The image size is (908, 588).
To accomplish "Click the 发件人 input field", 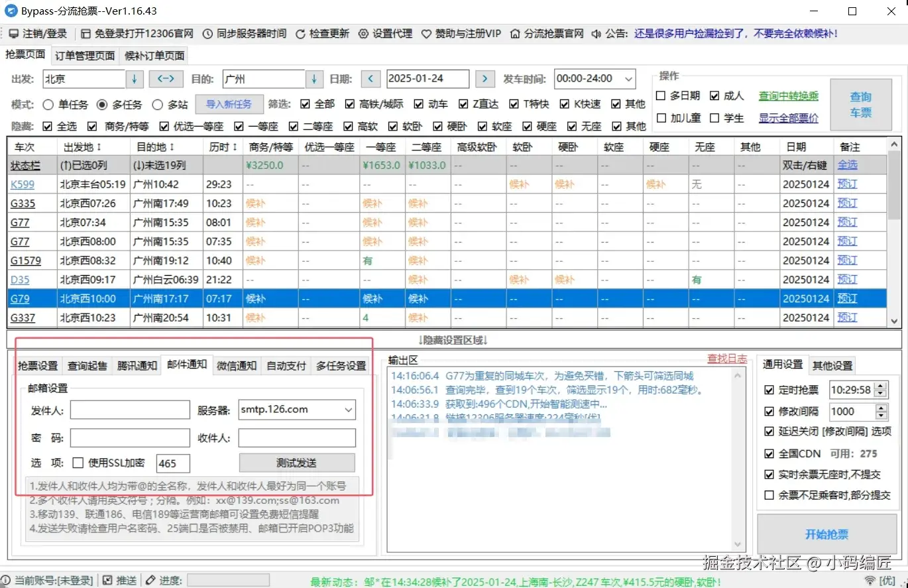I will (129, 410).
